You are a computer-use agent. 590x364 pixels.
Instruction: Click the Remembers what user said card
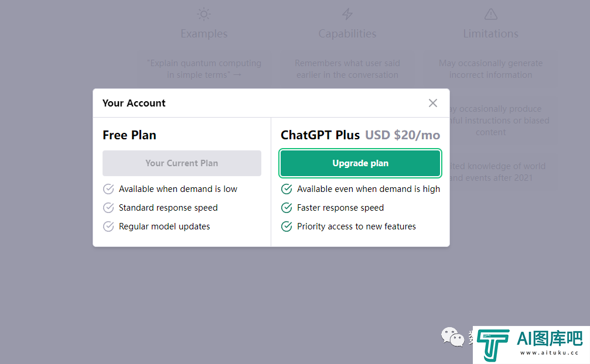pos(347,68)
